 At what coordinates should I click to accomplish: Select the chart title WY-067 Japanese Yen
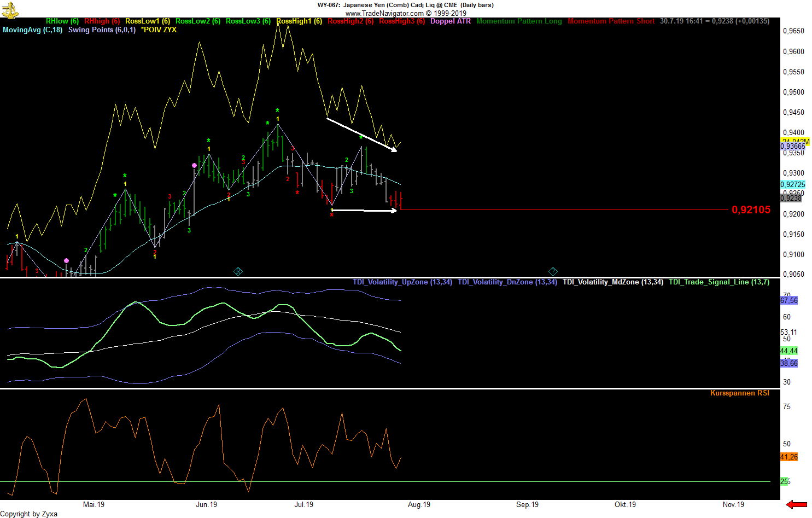pyautogui.click(x=406, y=5)
